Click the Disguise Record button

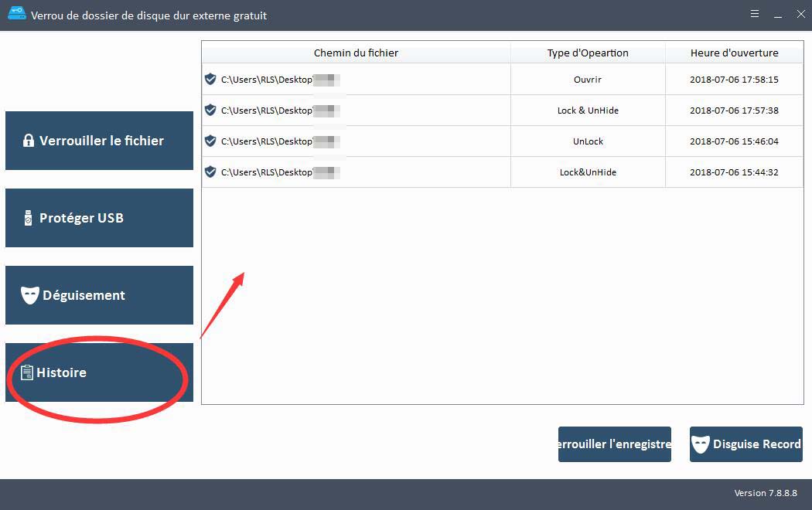[x=746, y=444]
